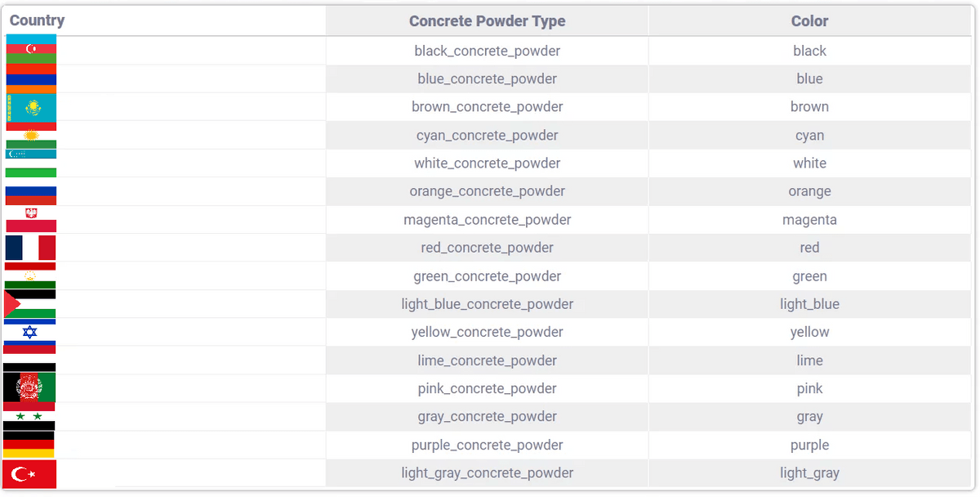Image resolution: width=980 pixels, height=497 pixels.
Task: Click the Syria flag with green stars
Action: tap(29, 416)
